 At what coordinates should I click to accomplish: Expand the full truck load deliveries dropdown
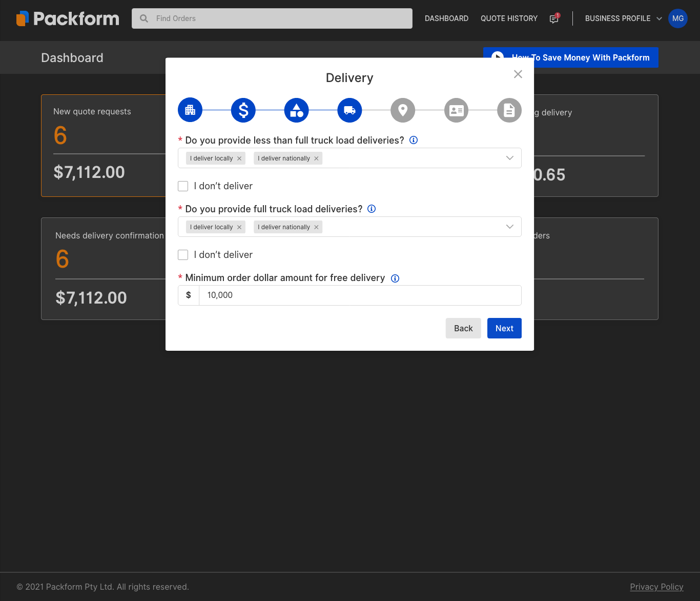509,227
